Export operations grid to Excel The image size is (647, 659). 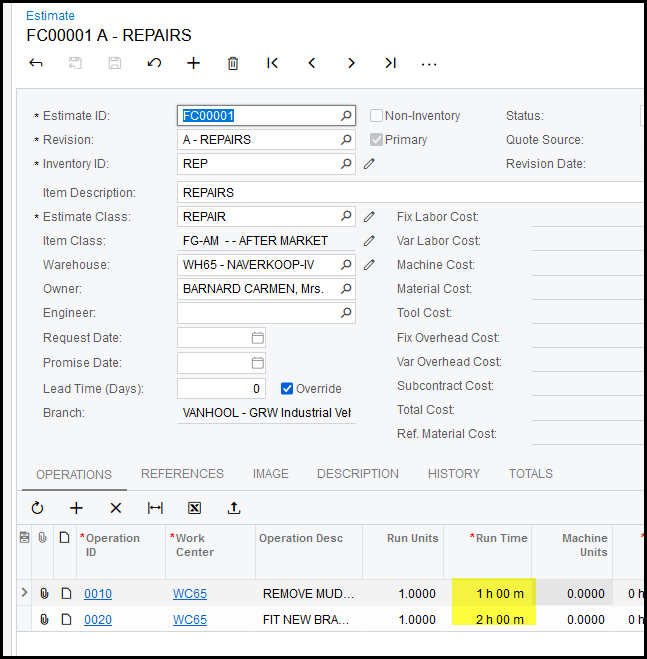pyautogui.click(x=194, y=508)
